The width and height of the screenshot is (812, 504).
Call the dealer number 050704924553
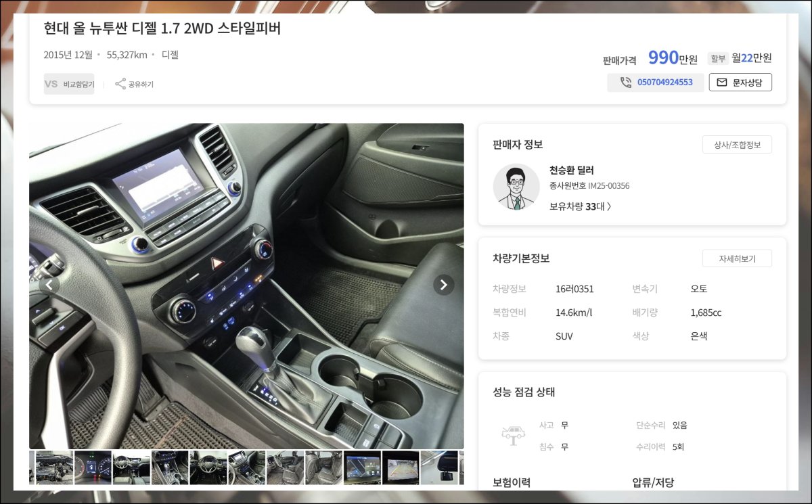665,83
